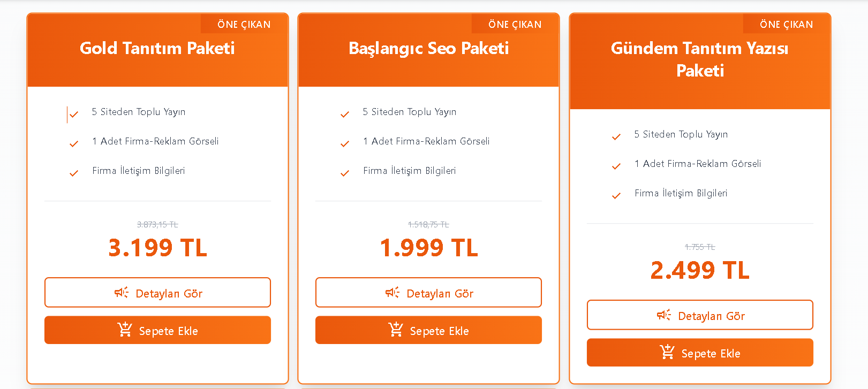Show details for Gündem Tanıtım Yazısı Paketi
This screenshot has width=868, height=389.
pyautogui.click(x=700, y=315)
